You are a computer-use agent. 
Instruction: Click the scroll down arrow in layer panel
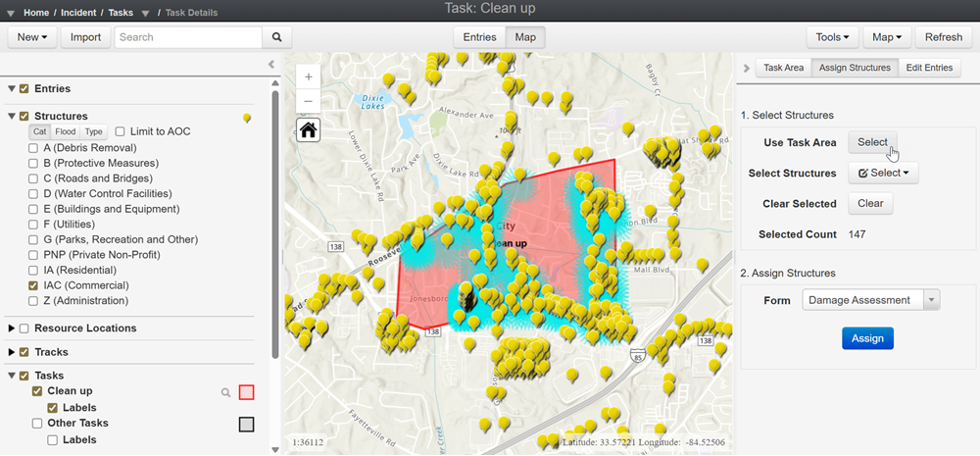pos(275,449)
